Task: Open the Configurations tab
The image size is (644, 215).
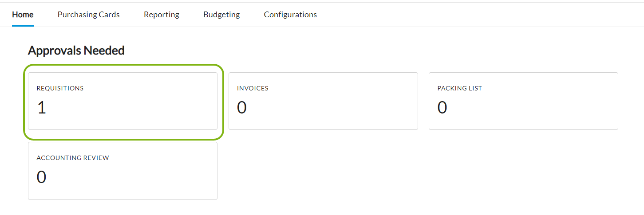Action: point(290,15)
